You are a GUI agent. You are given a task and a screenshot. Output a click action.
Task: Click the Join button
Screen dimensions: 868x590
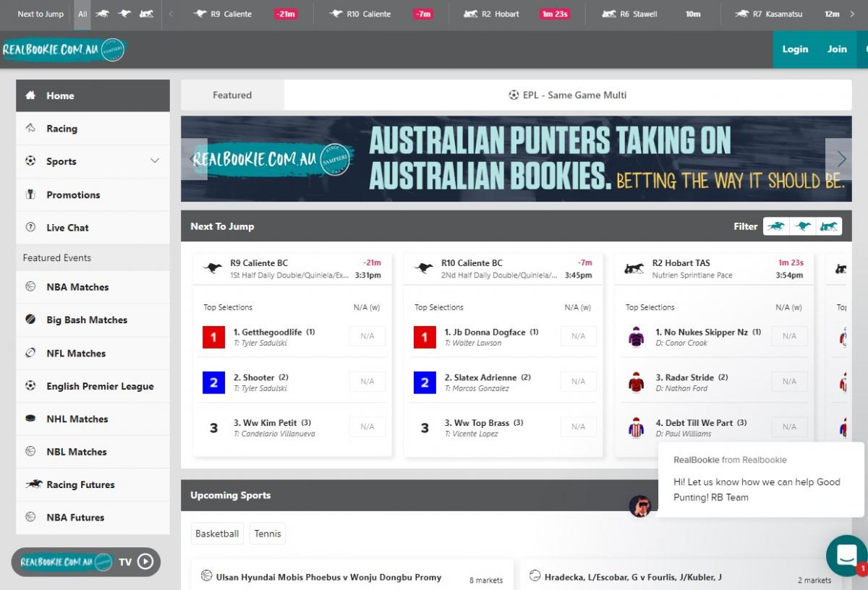pos(837,49)
